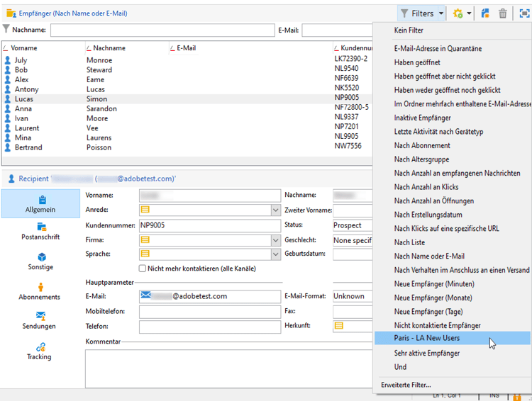This screenshot has width=532, height=401.
Task: Open the Allgemein tab
Action: (40, 204)
